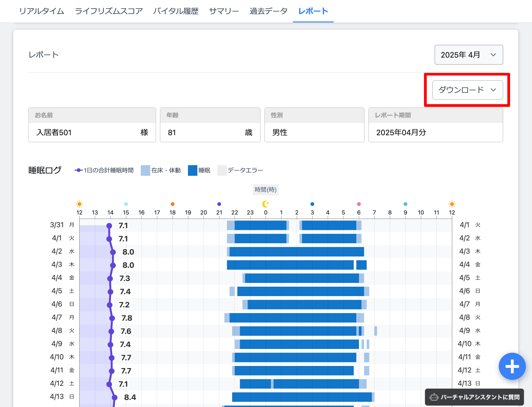
Task: Click the purple data point for 4/3
Action: pos(113,265)
